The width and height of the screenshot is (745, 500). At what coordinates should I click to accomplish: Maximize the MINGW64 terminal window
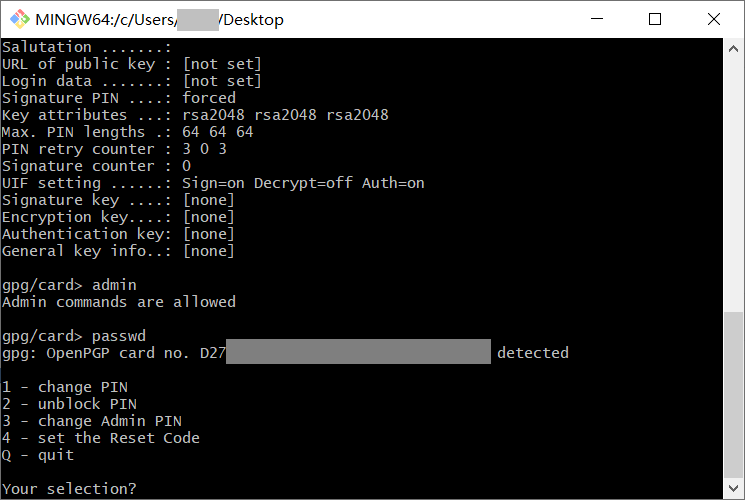655,19
